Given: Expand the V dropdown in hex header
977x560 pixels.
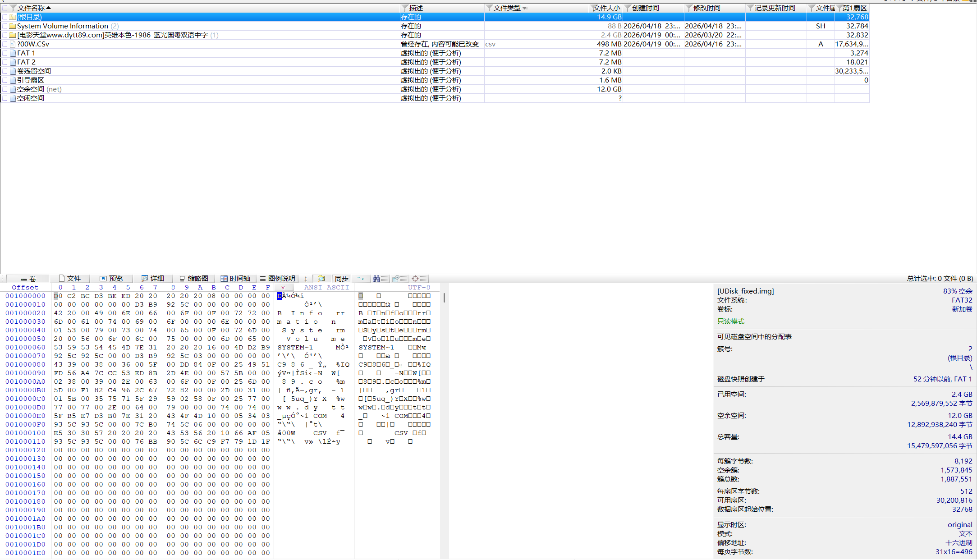Looking at the screenshot, I should coord(284,288).
